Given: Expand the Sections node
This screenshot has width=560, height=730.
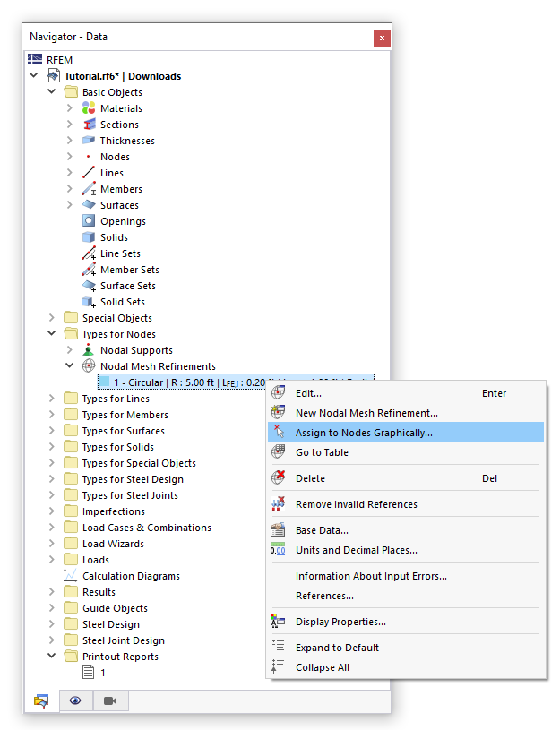Looking at the screenshot, I should pyautogui.click(x=69, y=125).
